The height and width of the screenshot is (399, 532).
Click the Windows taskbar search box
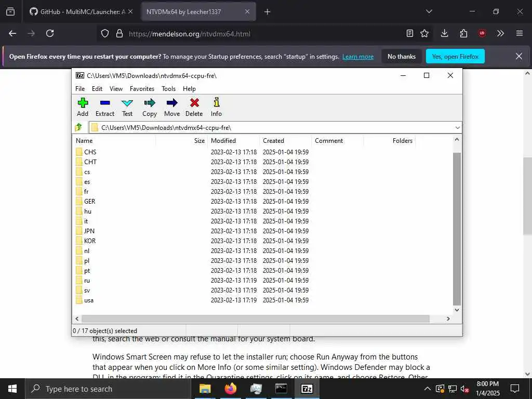108,389
